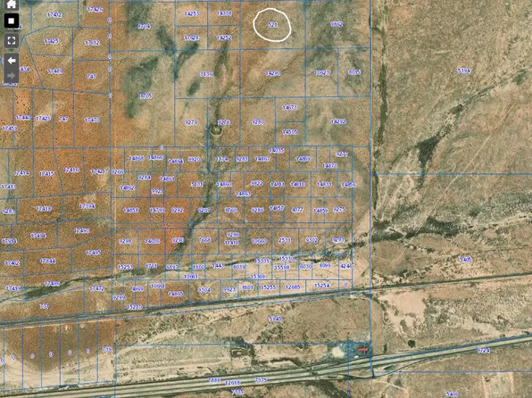Select parcel labeled 17425
This screenshot has height=398, width=532.
pyautogui.click(x=51, y=41)
